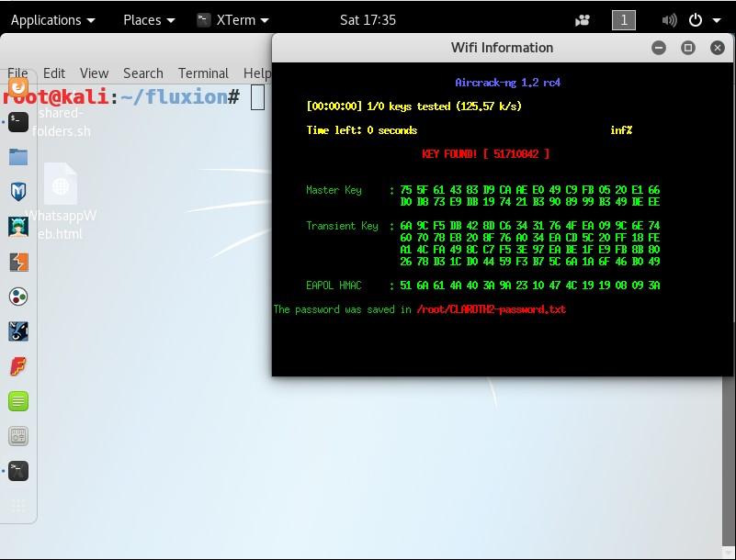Open the Terminal menu in terminal window
The height and width of the screenshot is (560, 736).
pos(203,73)
